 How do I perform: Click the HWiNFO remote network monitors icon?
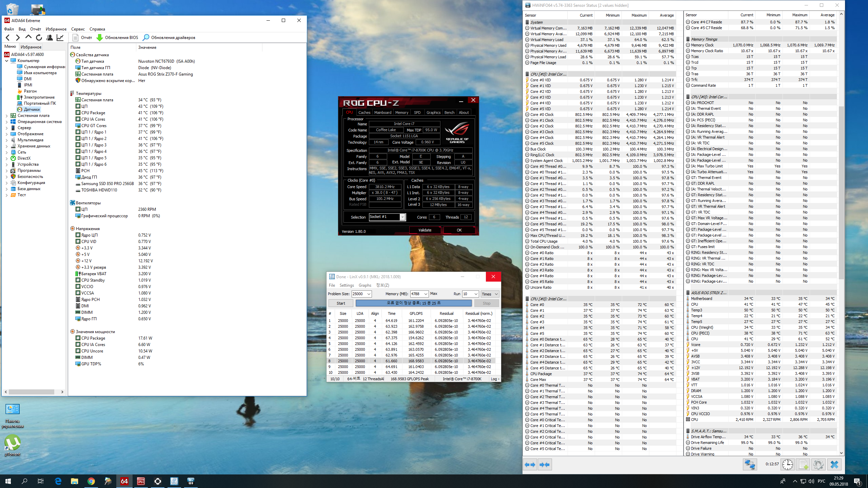(x=750, y=464)
